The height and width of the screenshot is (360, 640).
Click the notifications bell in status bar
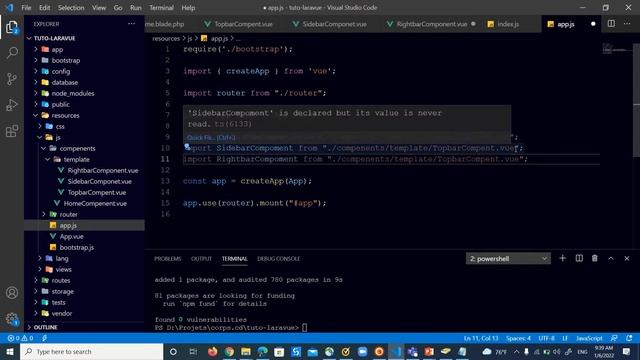tap(629, 338)
